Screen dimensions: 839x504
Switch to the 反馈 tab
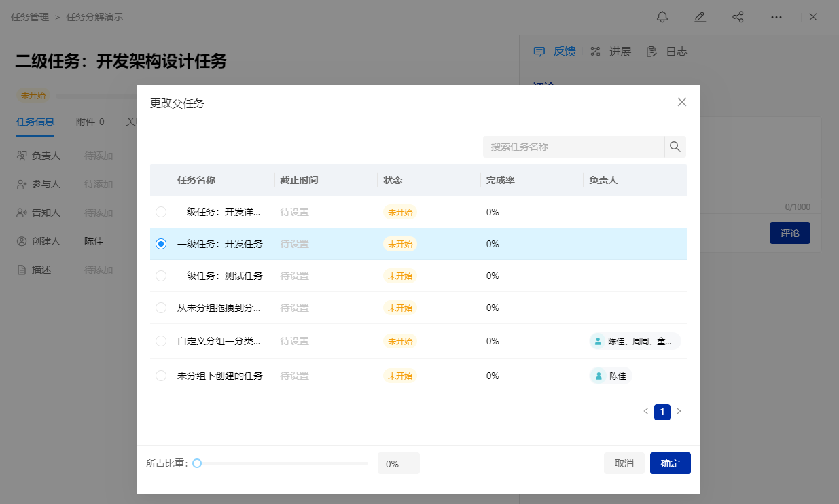[555, 52]
